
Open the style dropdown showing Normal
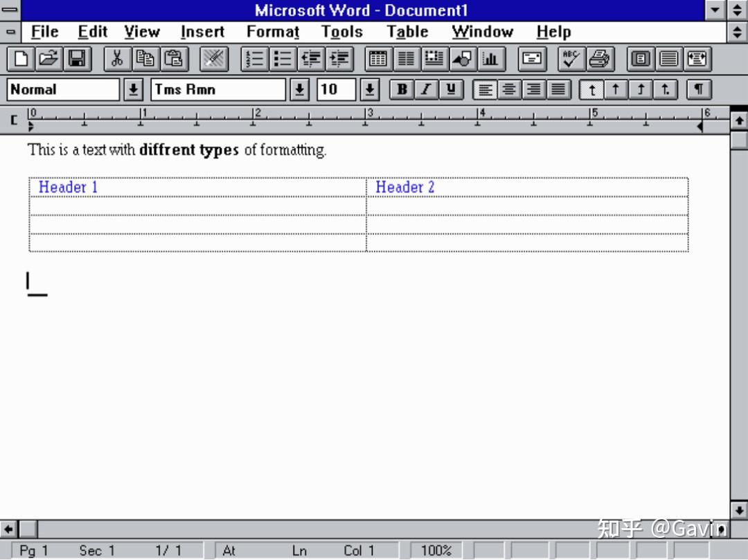[133, 89]
